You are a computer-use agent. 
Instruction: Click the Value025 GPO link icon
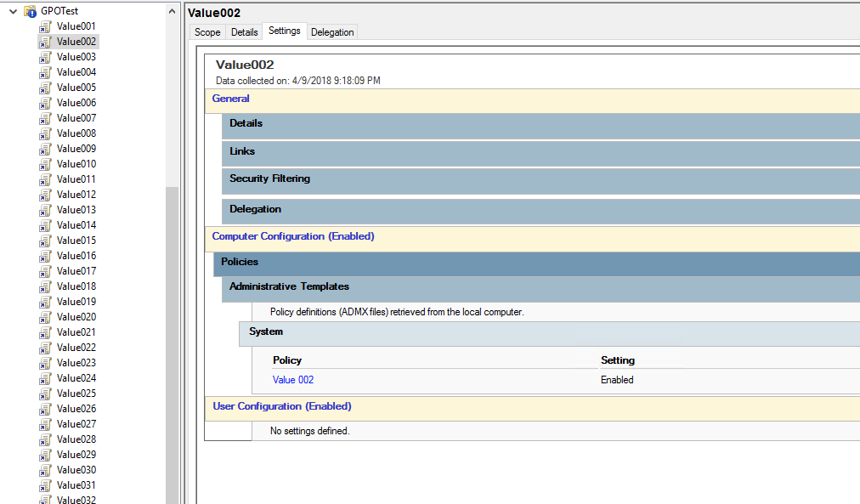click(x=46, y=394)
